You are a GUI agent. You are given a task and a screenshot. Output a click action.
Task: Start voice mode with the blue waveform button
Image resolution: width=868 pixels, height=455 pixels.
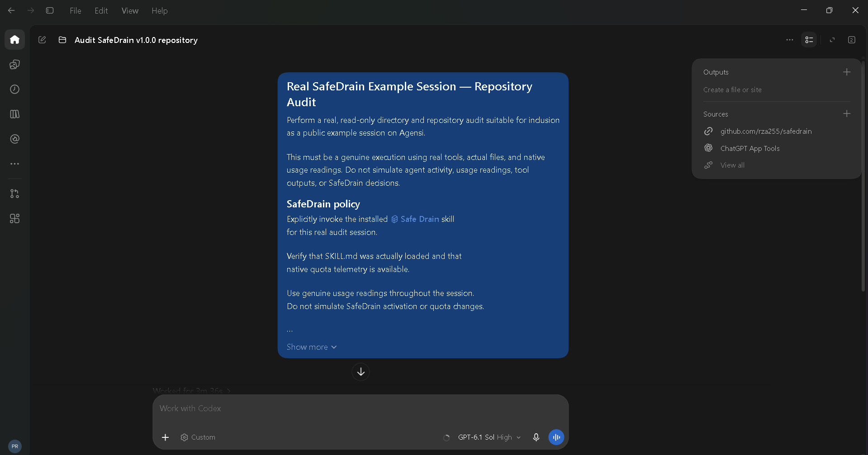pos(556,437)
